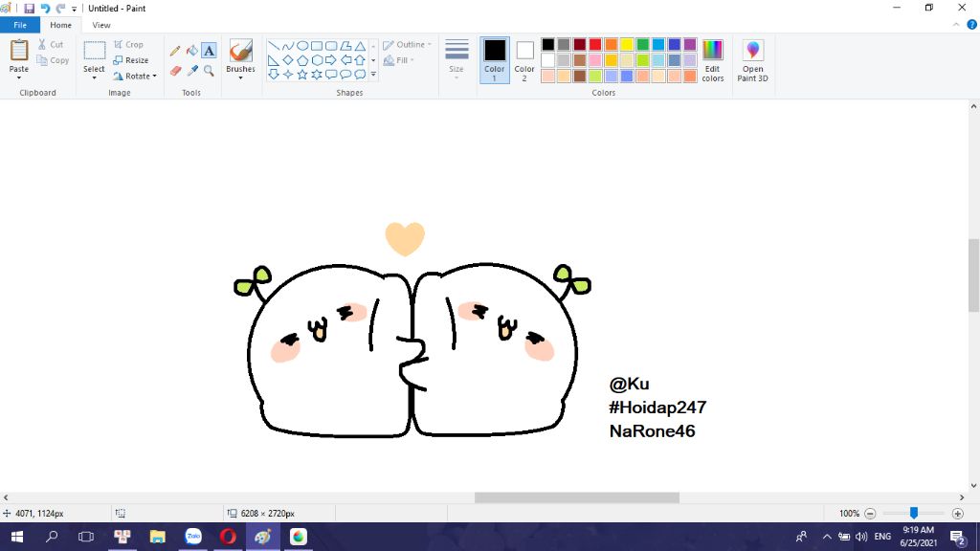This screenshot has width=980, height=551.
Task: Select Color 1 foreground box
Action: 495,60
